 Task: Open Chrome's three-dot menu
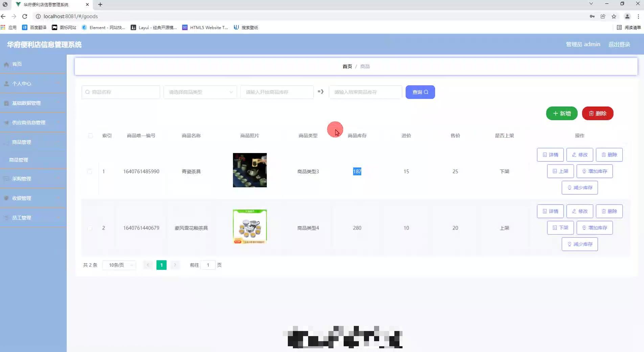click(638, 16)
